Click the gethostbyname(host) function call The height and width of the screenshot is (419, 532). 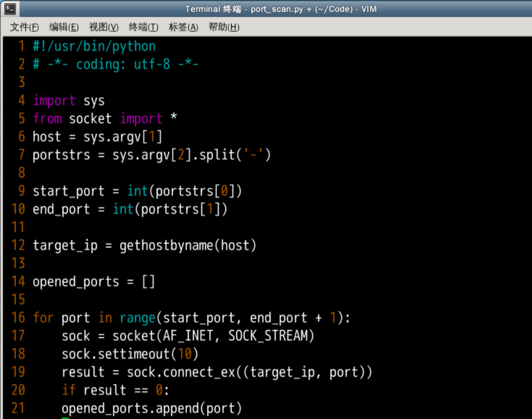188,245
